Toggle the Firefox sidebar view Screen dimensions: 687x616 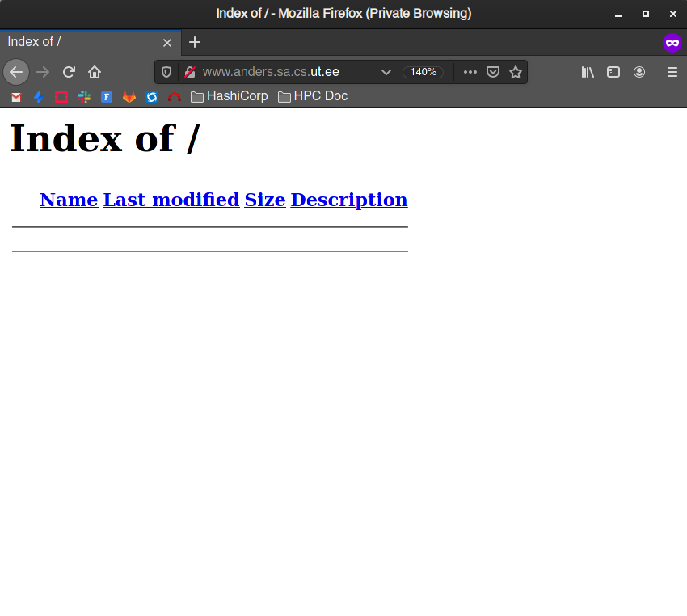point(613,72)
